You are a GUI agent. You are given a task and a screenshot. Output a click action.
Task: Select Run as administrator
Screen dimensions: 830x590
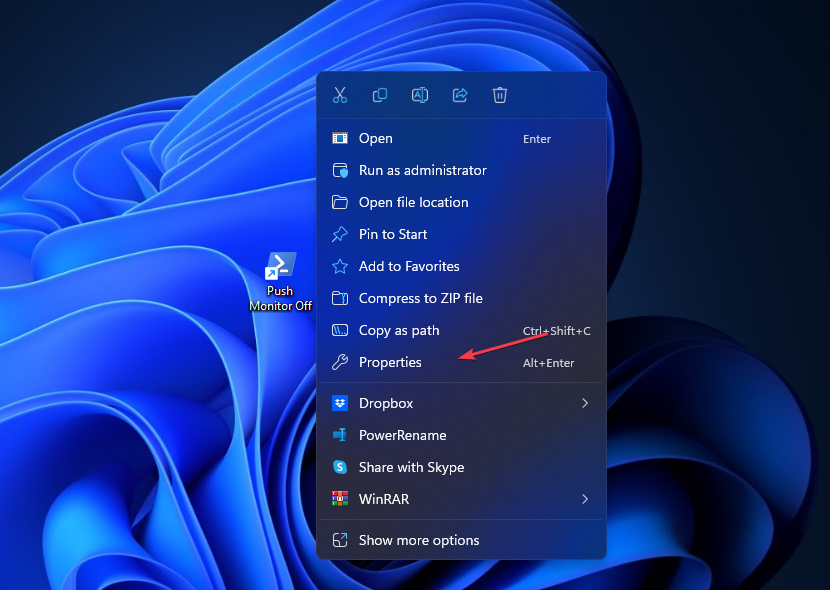(x=462, y=170)
